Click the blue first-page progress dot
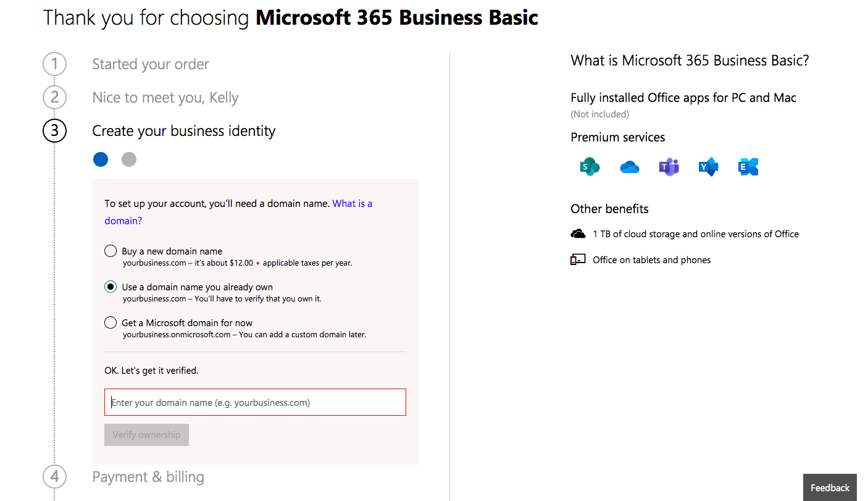 (101, 159)
